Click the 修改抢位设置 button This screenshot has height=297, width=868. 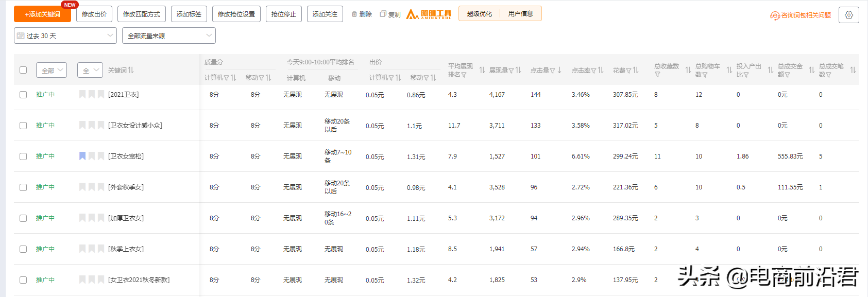click(x=236, y=14)
